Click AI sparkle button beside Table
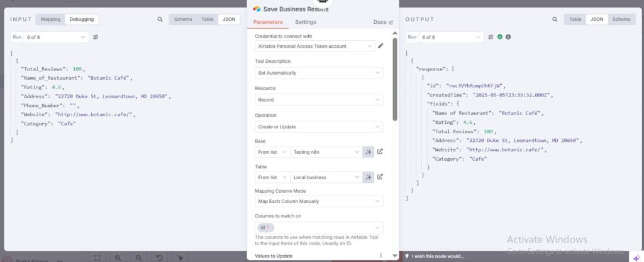This screenshot has width=644, height=262. (369, 178)
